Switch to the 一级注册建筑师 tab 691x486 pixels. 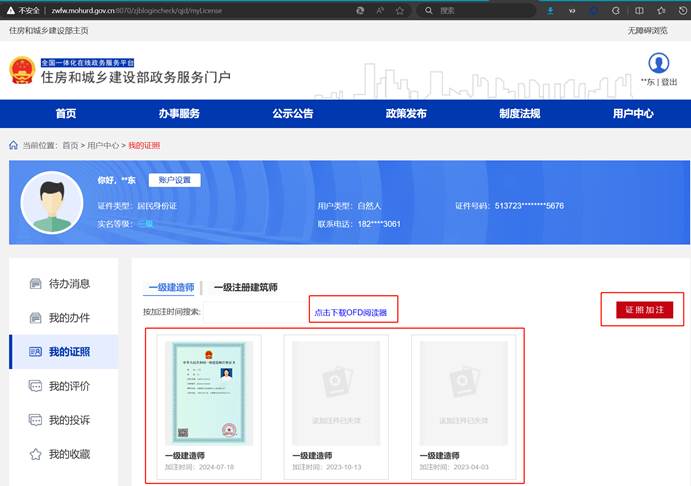tap(245, 287)
